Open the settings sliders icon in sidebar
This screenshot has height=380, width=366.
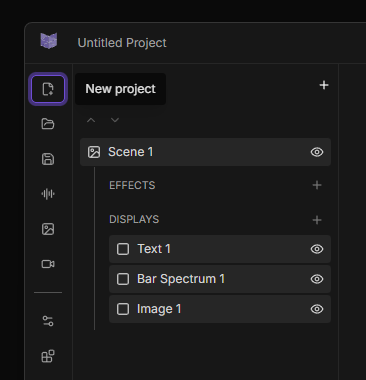pos(48,321)
